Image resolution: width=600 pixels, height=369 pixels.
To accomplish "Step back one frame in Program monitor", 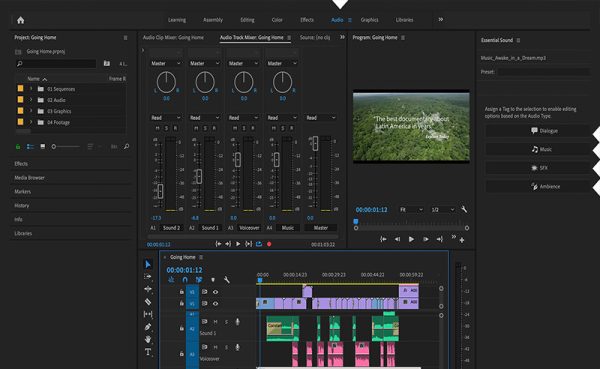I will click(x=397, y=239).
